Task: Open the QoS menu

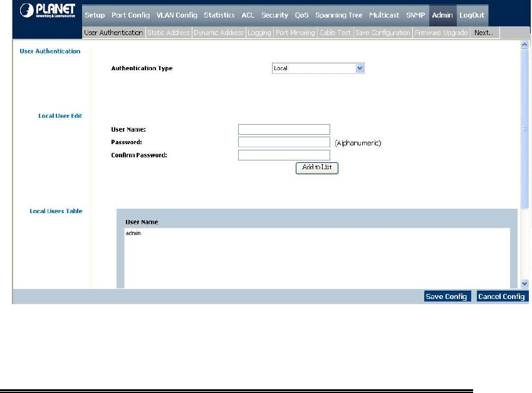Action: pos(301,15)
